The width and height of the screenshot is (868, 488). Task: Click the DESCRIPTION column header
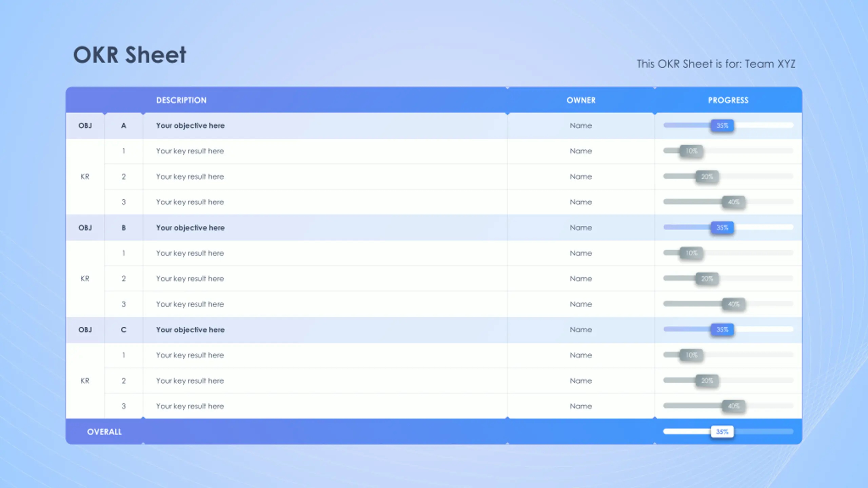[x=181, y=100]
